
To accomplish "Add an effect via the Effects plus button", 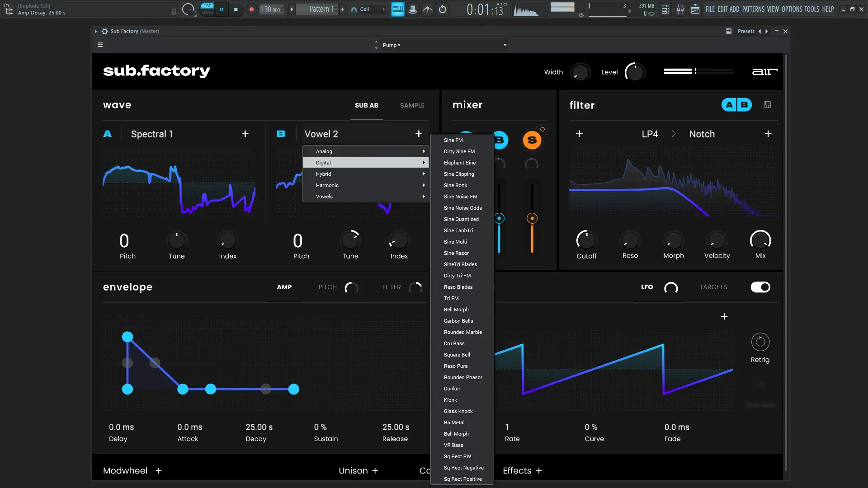I will [x=539, y=471].
